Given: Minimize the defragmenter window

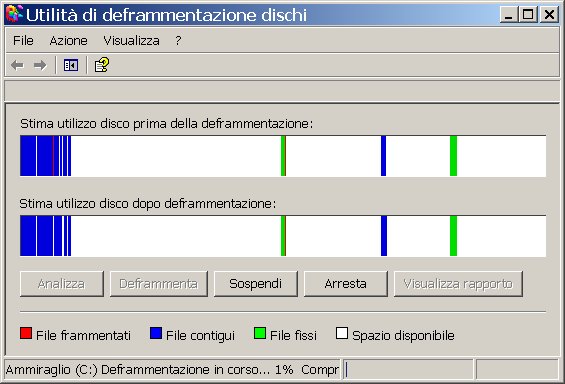Looking at the screenshot, I should tap(509, 15).
